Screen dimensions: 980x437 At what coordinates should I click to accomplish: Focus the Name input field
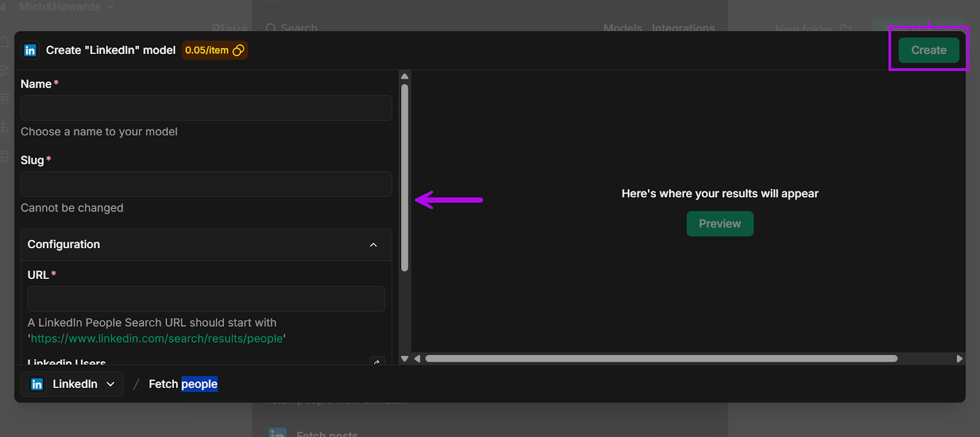[x=206, y=108]
